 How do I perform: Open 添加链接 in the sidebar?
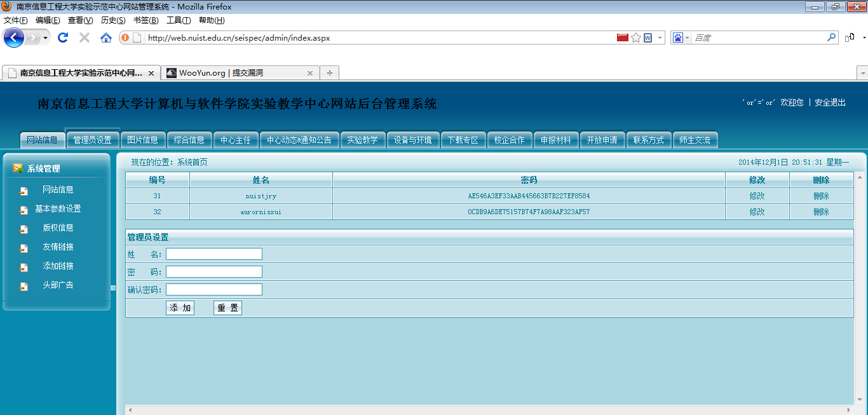[x=58, y=266]
